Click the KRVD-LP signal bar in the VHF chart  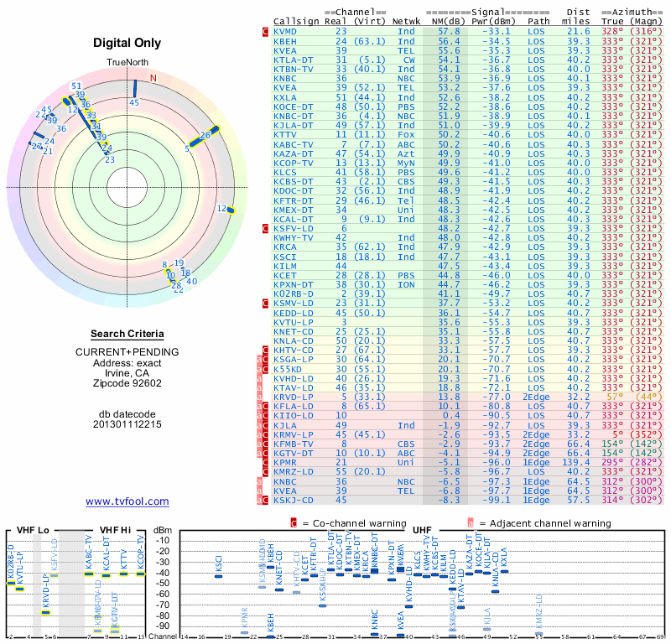pos(46,612)
